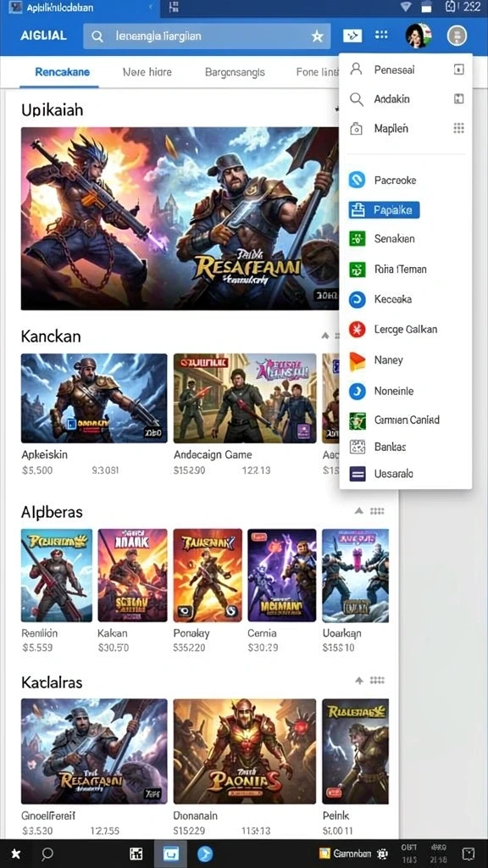Collapse the Alpberas section arrow
This screenshot has height=868, width=488.
[359, 510]
